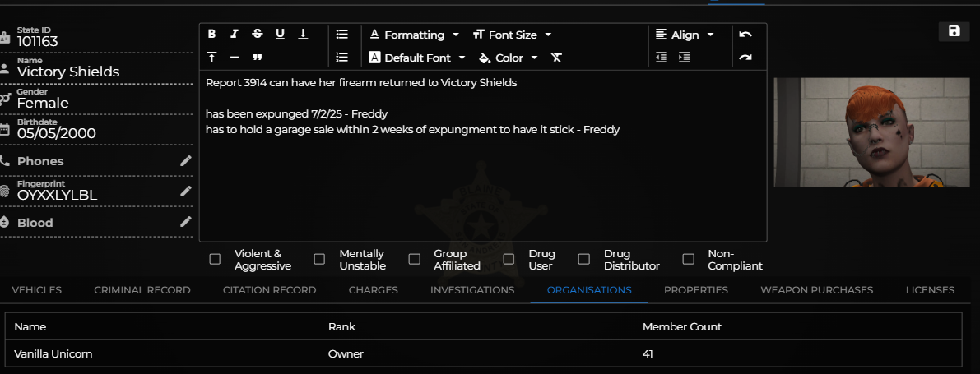Viewport: 980px width, 374px height.
Task: Switch to the Criminal Record tab
Action: (142, 289)
